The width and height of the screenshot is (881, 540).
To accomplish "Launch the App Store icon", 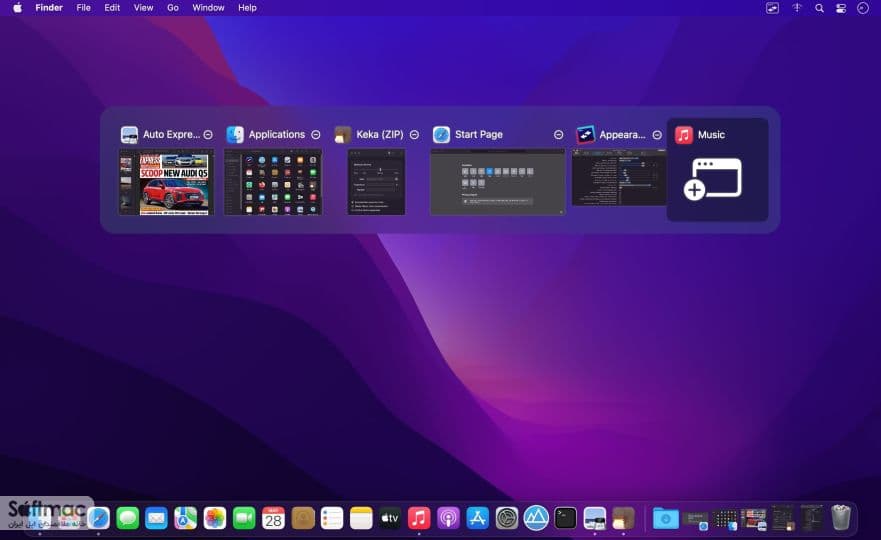I will tap(477, 518).
